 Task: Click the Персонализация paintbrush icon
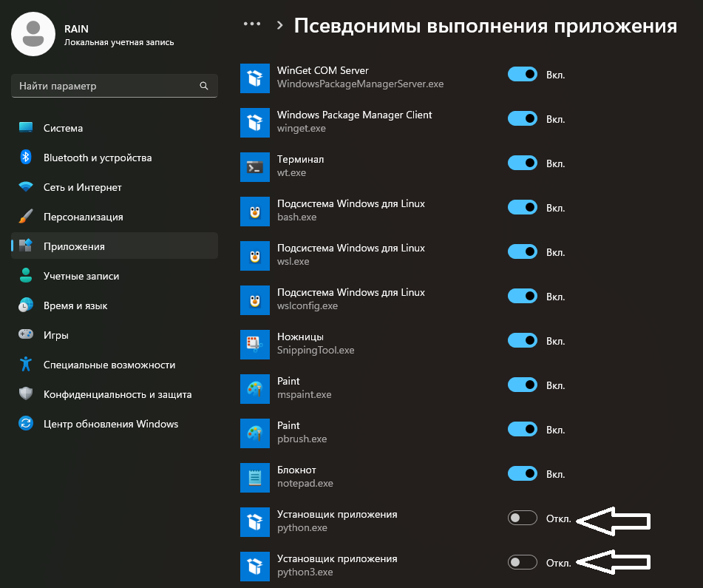tap(26, 216)
